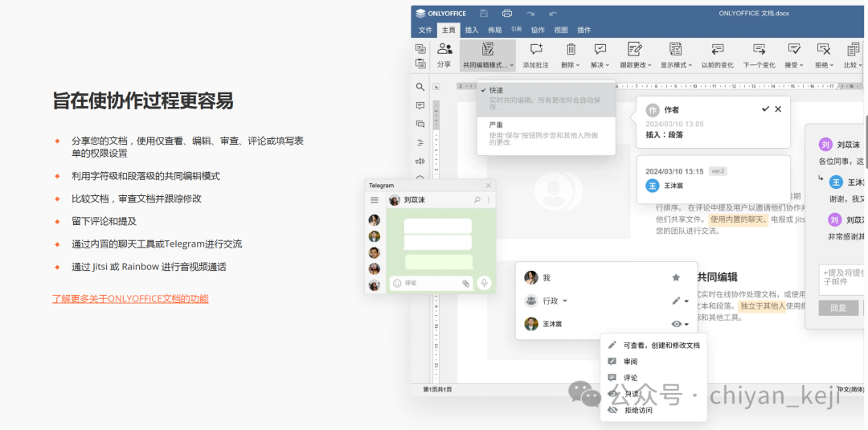The image size is (868, 430).
Task: Open chat panel in left sidebar
Action: [x=420, y=124]
